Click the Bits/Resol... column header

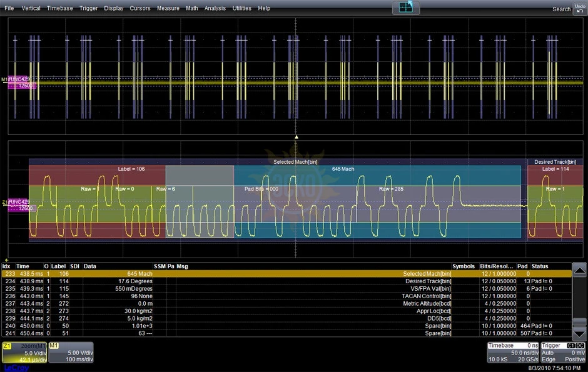pyautogui.click(x=497, y=266)
